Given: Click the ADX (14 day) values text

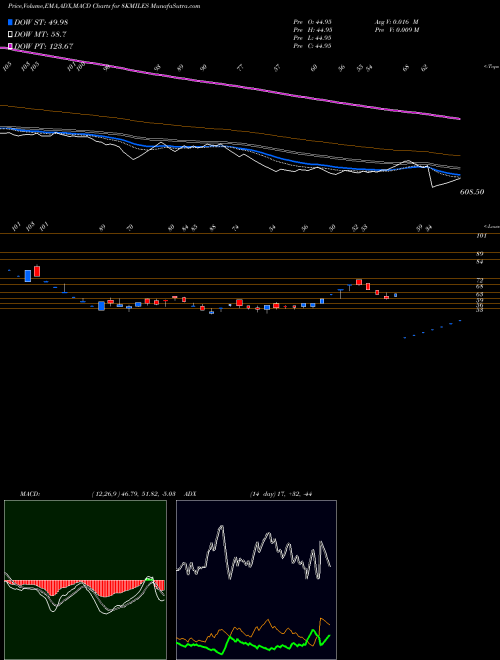Looking at the screenshot, I should pos(280,493).
